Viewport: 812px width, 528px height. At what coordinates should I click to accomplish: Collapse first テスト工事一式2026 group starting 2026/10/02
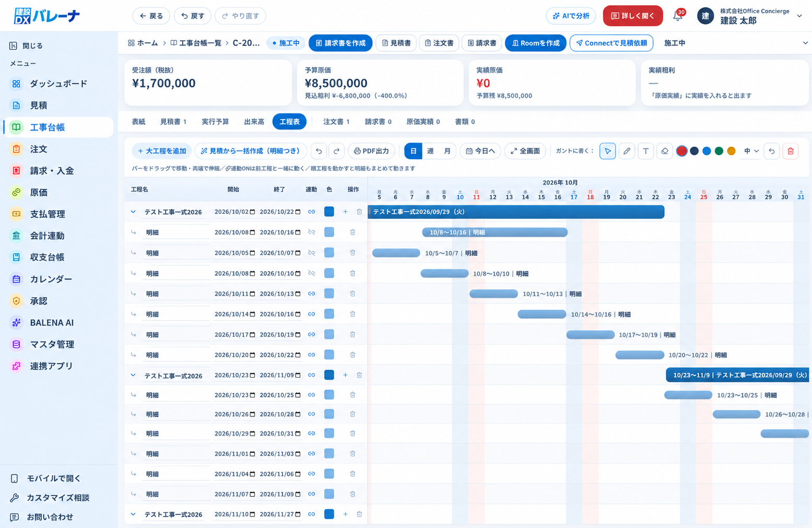tap(133, 212)
